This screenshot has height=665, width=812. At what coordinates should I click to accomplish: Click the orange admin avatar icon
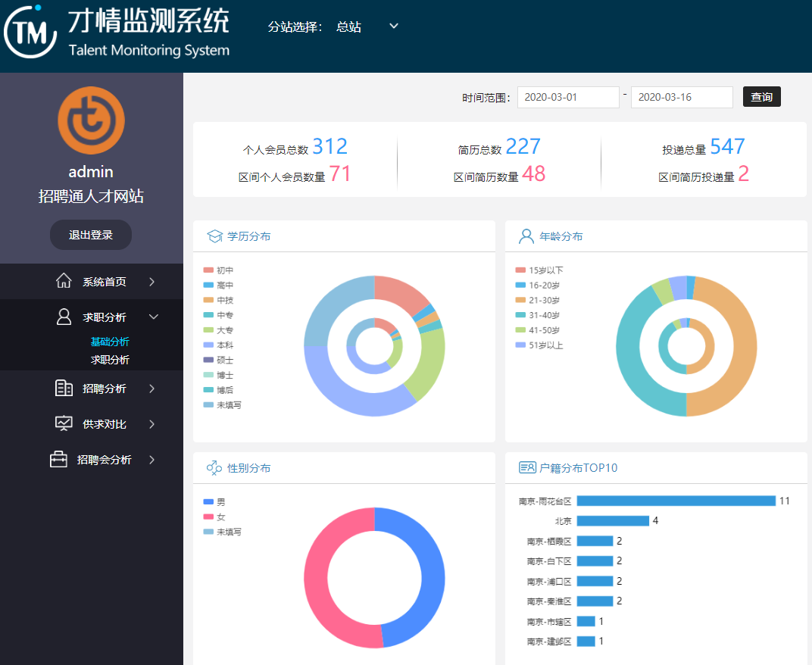(x=91, y=120)
